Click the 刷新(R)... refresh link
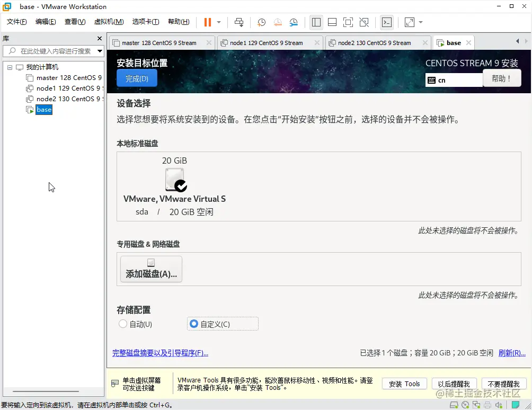This screenshot has width=532, height=410. (512, 353)
